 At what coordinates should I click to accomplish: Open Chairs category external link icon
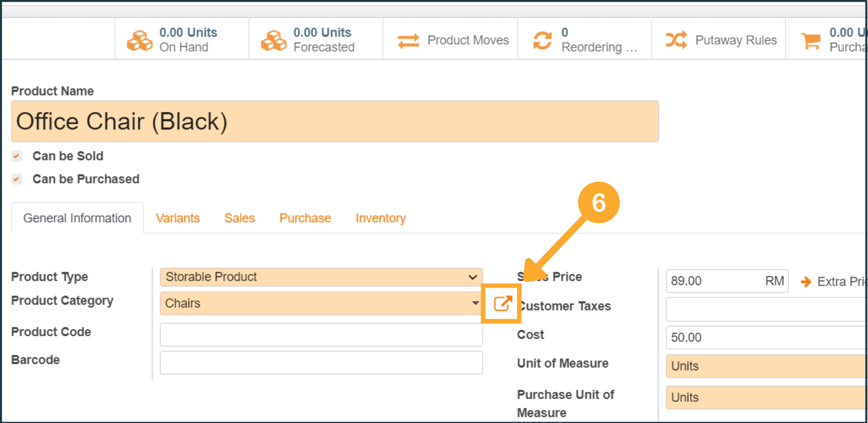(x=502, y=303)
